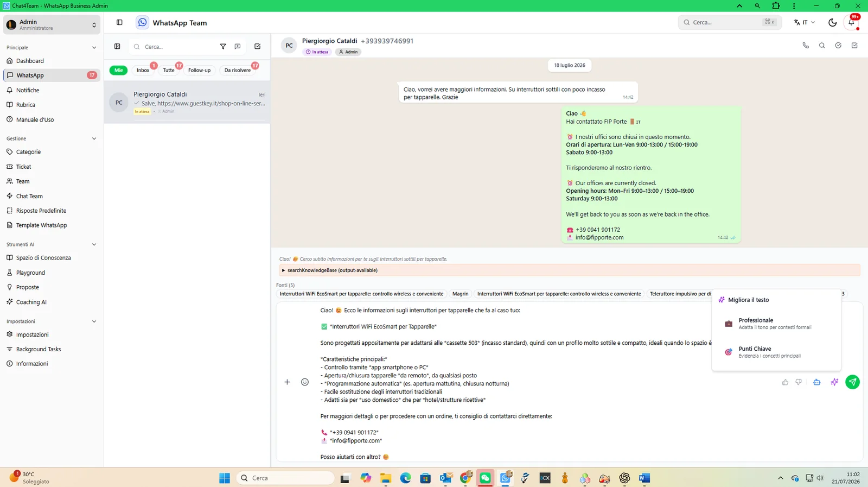This screenshot has height=487, width=868.
Task: Open Categorie in the sidebar
Action: [52, 152]
